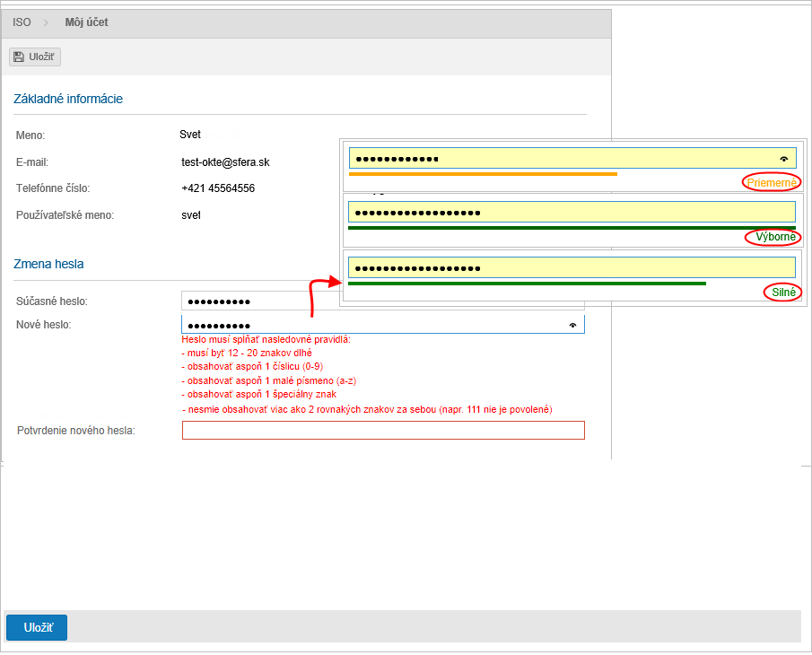Click the floppy disk icon in the top toolbar
This screenshot has width=812, height=655.
[x=19, y=57]
